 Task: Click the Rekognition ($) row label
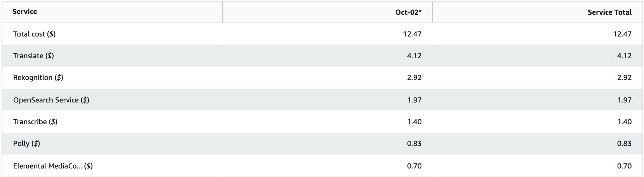click(38, 78)
